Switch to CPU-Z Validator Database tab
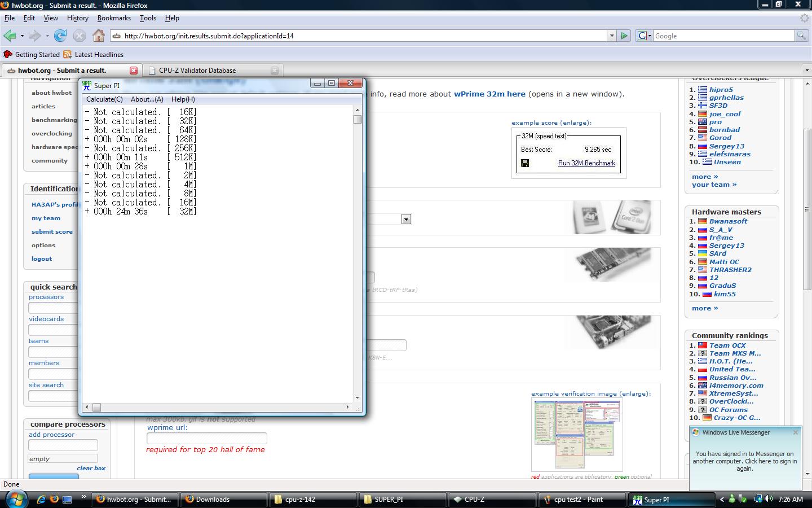 (x=197, y=71)
